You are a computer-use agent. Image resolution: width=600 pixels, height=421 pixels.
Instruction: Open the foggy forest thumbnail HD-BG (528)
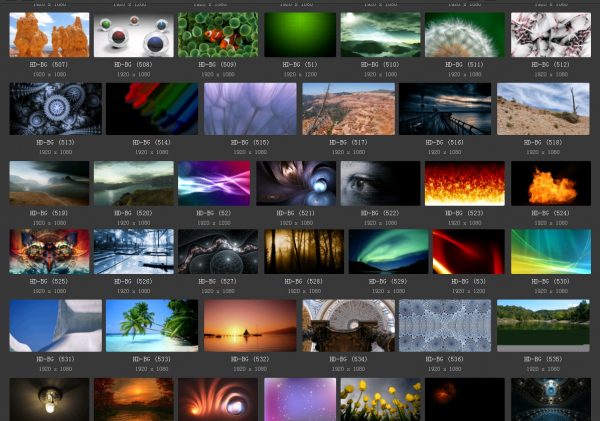click(x=304, y=251)
